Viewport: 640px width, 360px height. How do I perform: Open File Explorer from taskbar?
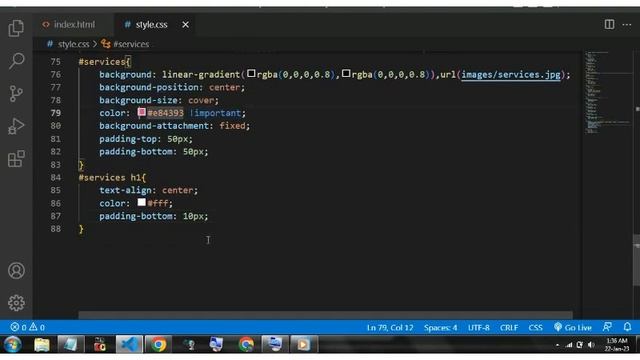click(42, 344)
